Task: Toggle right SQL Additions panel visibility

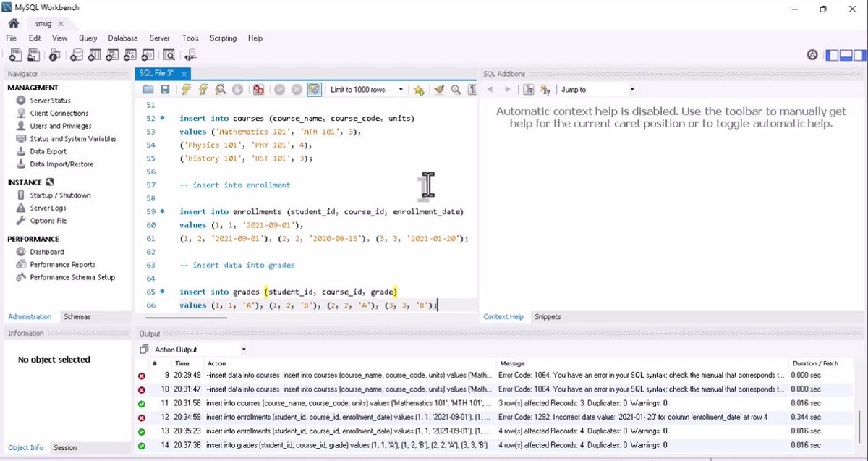Action: coord(859,54)
